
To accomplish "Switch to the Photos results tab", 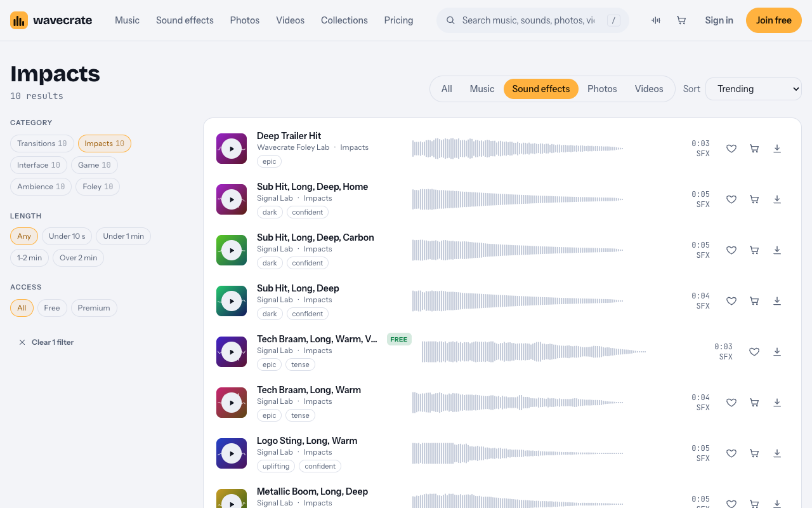I will coord(602,89).
